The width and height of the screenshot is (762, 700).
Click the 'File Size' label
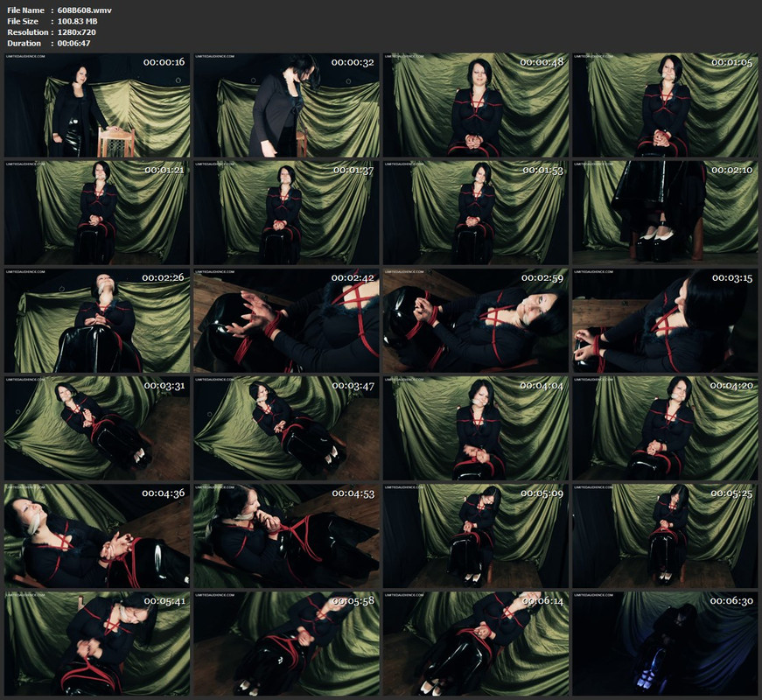coord(23,21)
